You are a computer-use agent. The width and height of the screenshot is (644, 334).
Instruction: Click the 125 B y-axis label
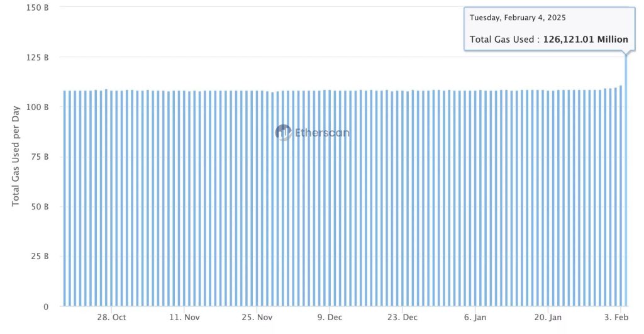[37, 57]
